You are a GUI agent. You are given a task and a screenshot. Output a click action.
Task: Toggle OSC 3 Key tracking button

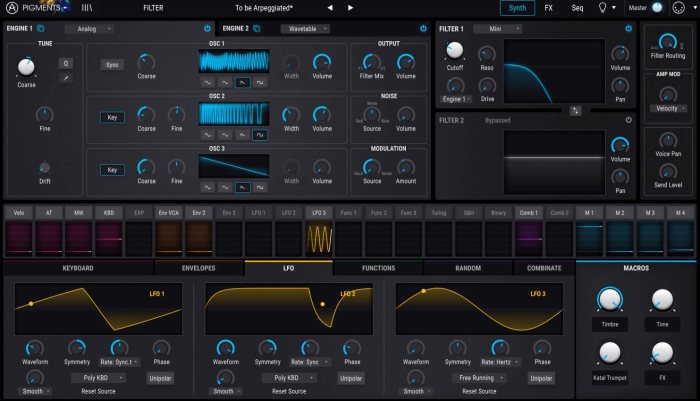(112, 170)
